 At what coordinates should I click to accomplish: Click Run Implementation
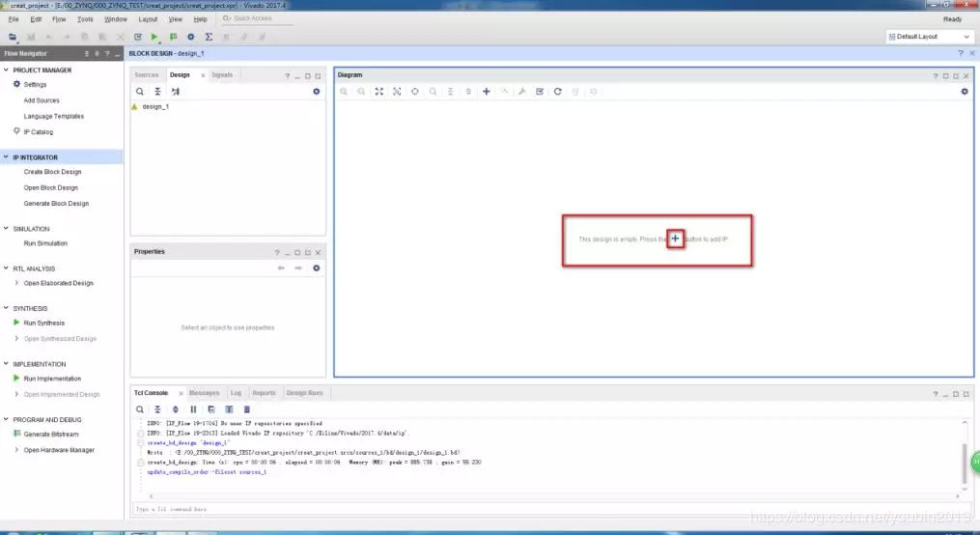pos(52,379)
